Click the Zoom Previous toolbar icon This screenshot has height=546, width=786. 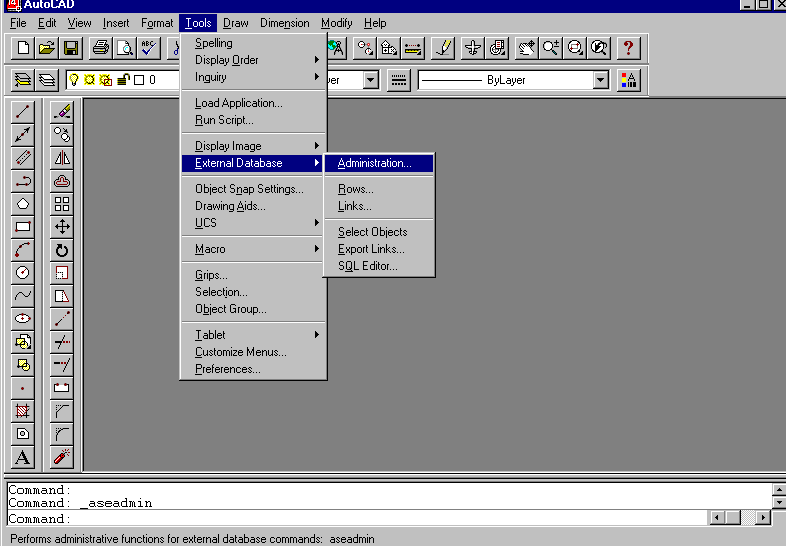[x=599, y=48]
